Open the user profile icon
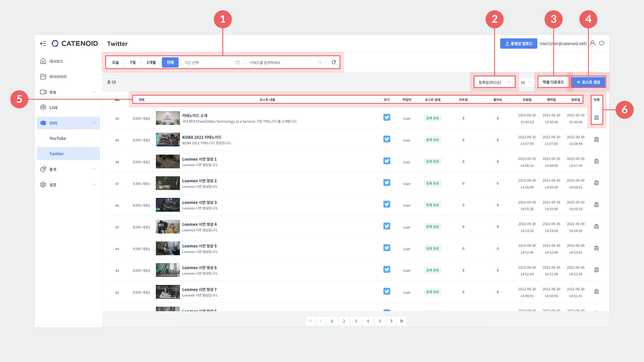 tap(592, 43)
